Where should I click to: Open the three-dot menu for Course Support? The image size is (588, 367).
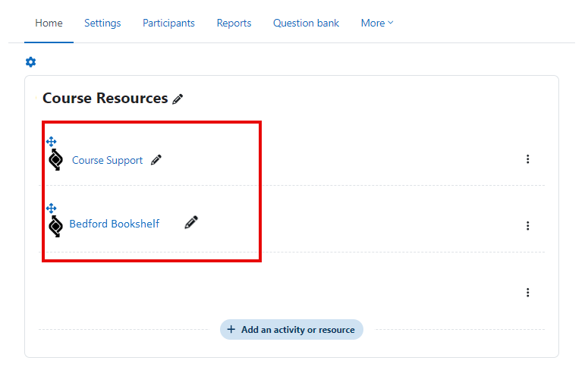pyautogui.click(x=527, y=159)
